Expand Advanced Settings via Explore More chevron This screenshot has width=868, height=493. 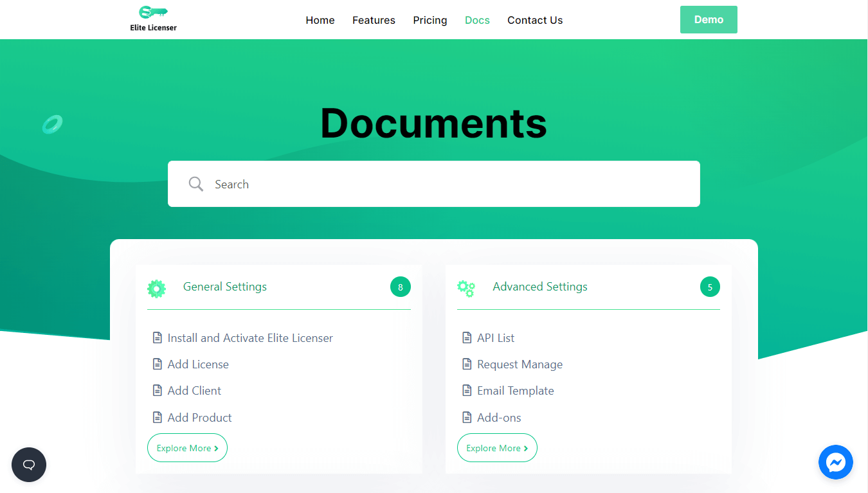527,447
